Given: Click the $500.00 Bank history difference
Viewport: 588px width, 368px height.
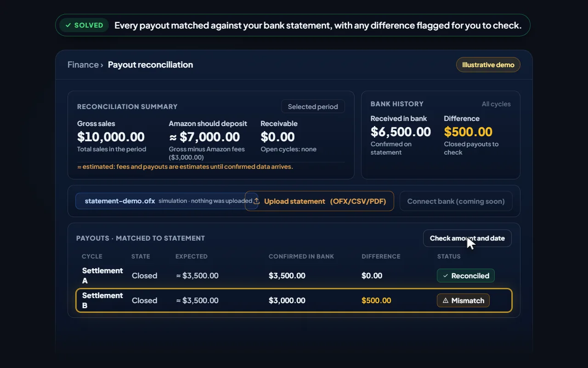Looking at the screenshot, I should pos(468,132).
